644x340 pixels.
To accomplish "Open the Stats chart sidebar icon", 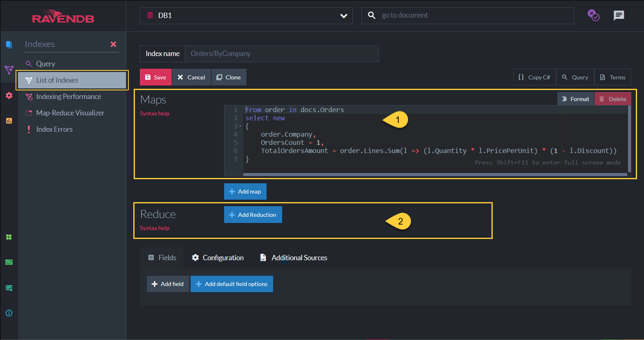I will click(9, 121).
